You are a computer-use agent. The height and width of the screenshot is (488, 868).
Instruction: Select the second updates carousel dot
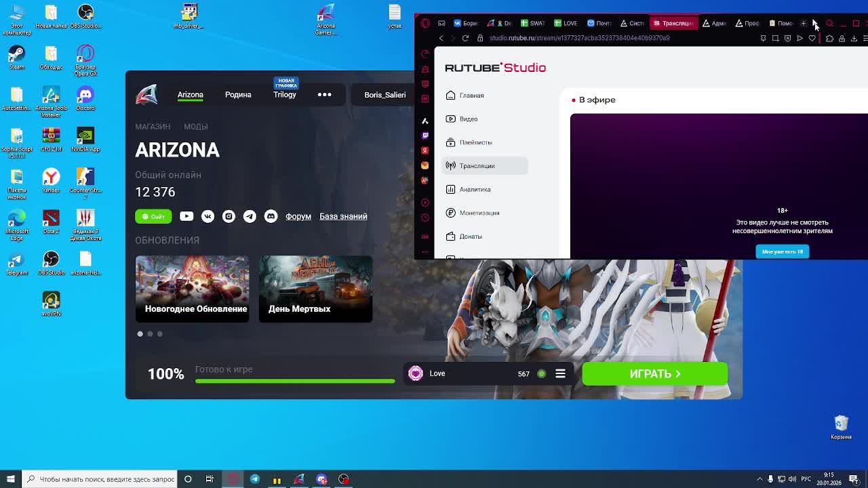coord(150,333)
